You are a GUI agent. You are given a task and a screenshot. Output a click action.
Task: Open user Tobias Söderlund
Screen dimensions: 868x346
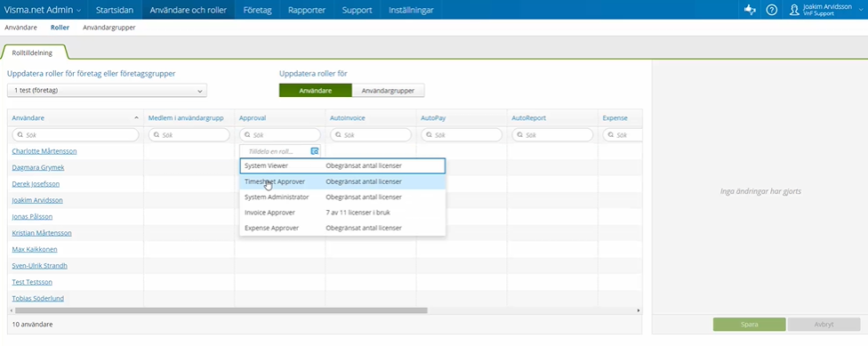[37, 298]
